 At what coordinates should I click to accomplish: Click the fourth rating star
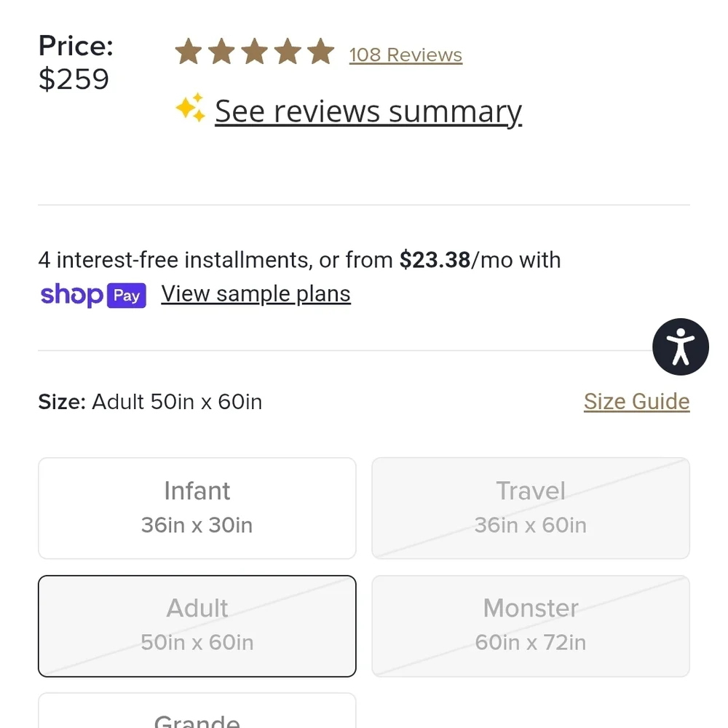(x=288, y=51)
